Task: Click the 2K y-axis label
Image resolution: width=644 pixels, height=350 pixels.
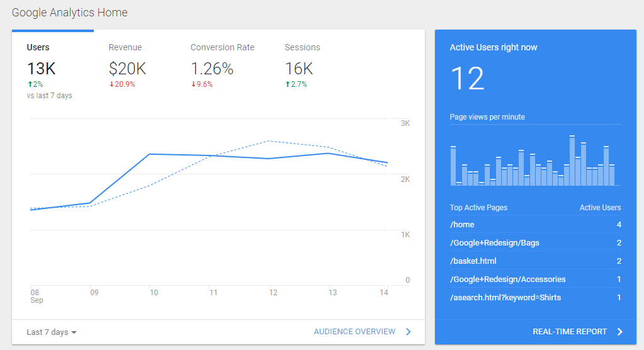Action: pyautogui.click(x=405, y=179)
